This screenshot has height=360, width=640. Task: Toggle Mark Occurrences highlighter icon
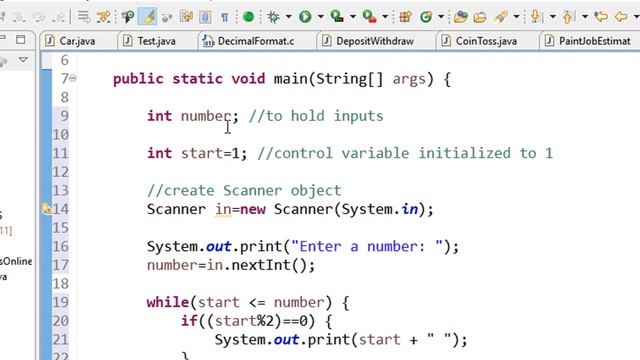[x=148, y=17]
